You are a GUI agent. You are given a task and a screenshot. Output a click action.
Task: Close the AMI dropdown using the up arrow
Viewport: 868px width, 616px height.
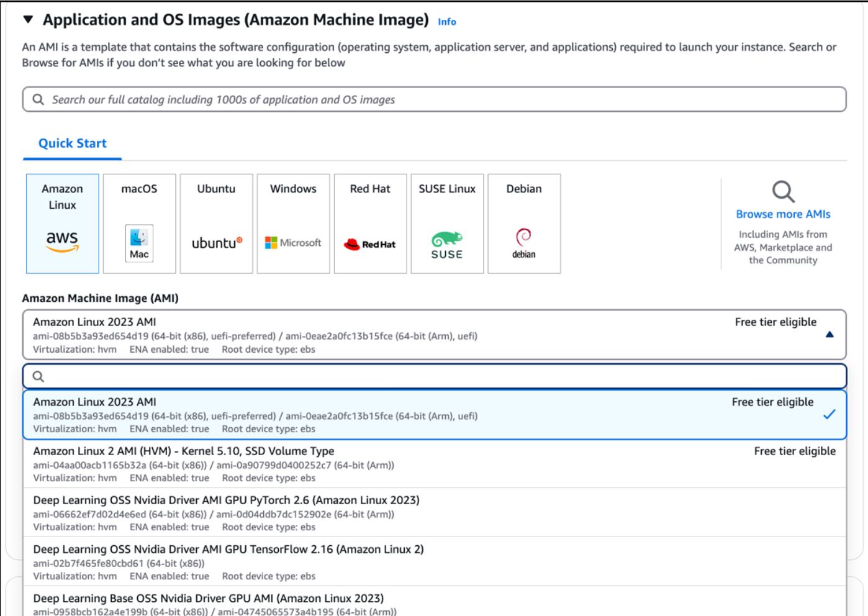click(830, 335)
